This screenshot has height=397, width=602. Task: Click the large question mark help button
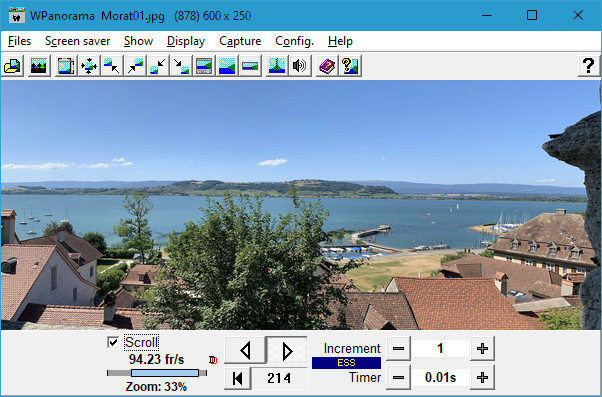point(589,66)
